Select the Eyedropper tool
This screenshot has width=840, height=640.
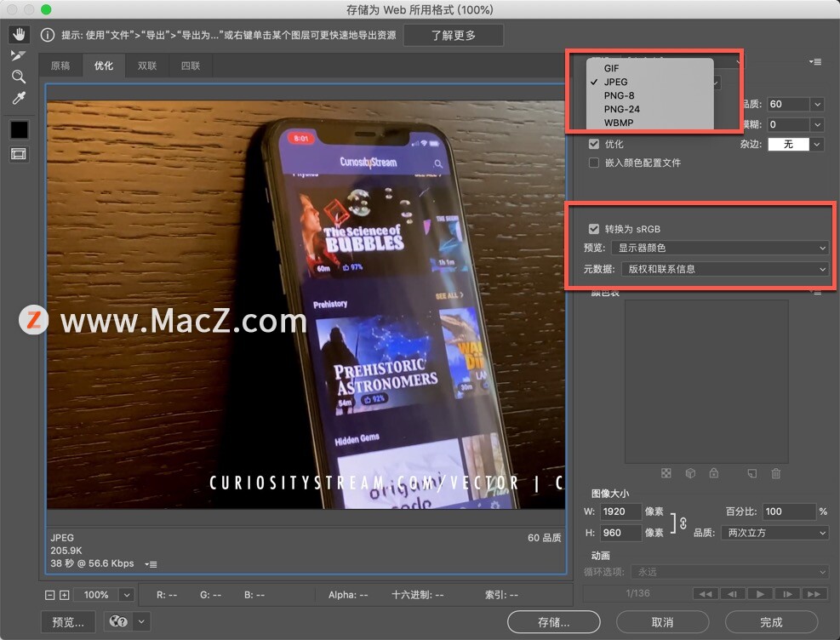19,98
